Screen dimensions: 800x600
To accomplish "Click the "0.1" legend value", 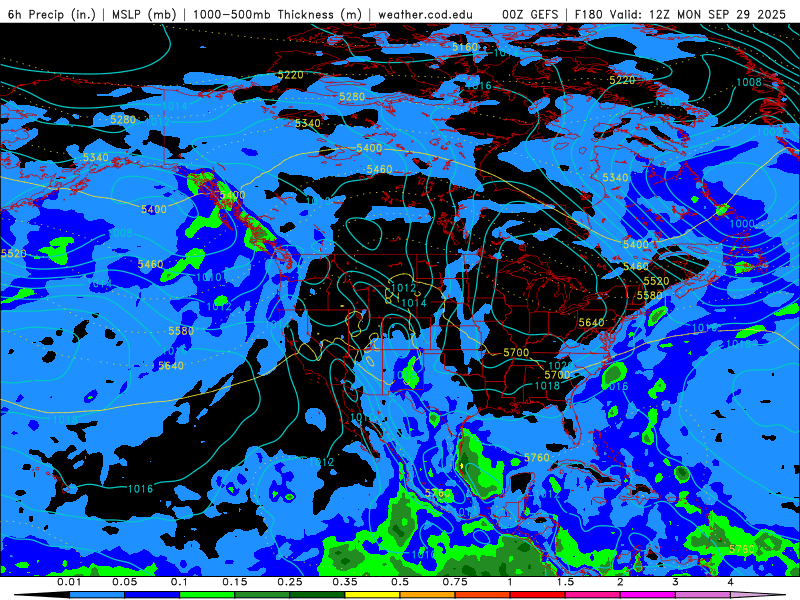I will click(179, 582).
